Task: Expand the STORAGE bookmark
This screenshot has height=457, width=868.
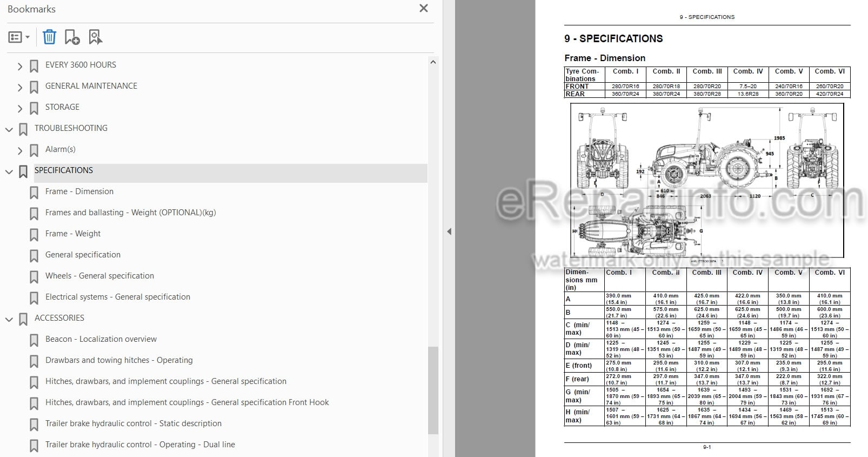Action: click(20, 108)
